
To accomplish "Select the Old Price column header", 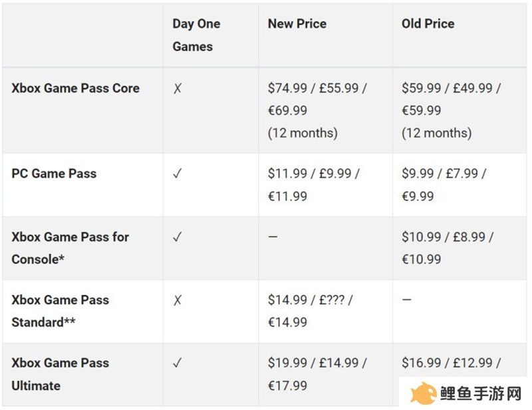I will pos(428,23).
